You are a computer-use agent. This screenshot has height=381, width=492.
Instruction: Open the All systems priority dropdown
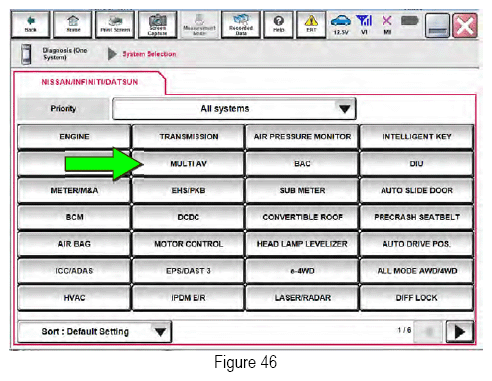pos(234,109)
